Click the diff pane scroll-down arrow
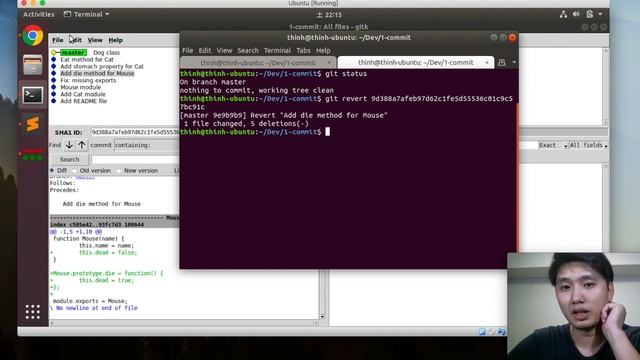This screenshot has width=640, height=360. pos(322,316)
